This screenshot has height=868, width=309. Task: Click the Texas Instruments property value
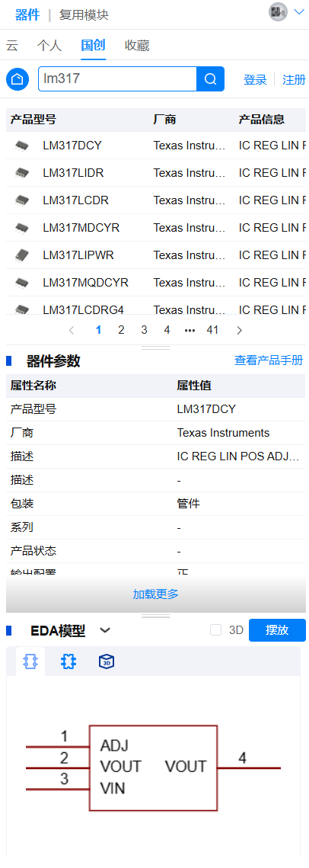(223, 433)
